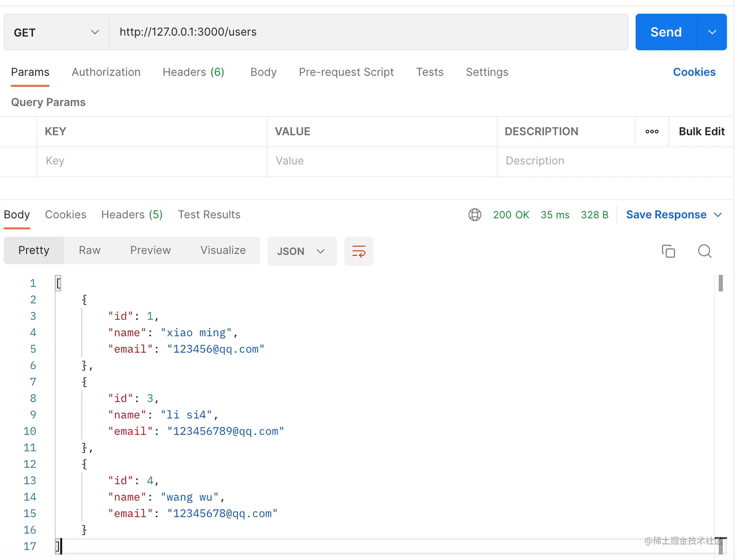Select the Params tab
The image size is (737, 560).
(30, 72)
